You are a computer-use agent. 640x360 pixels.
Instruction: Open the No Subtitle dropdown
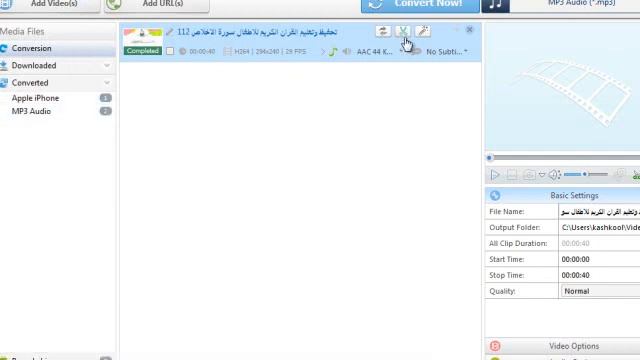point(447,52)
